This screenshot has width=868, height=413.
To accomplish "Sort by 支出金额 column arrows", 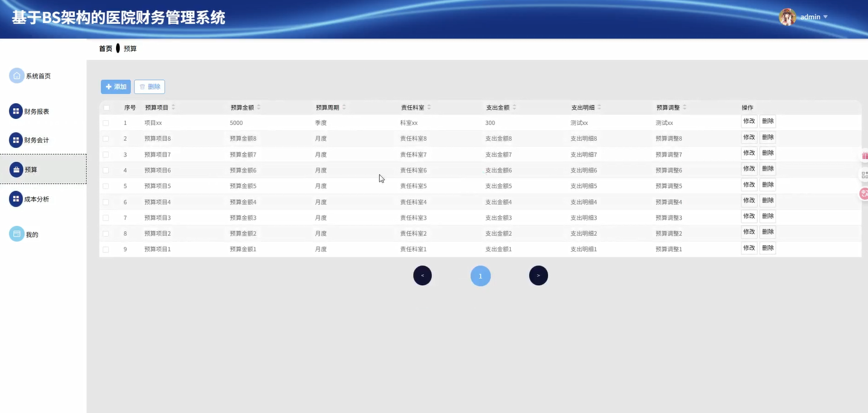I will point(514,107).
